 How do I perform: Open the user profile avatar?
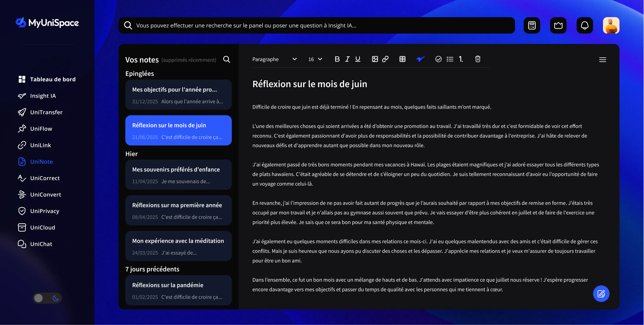tap(611, 25)
